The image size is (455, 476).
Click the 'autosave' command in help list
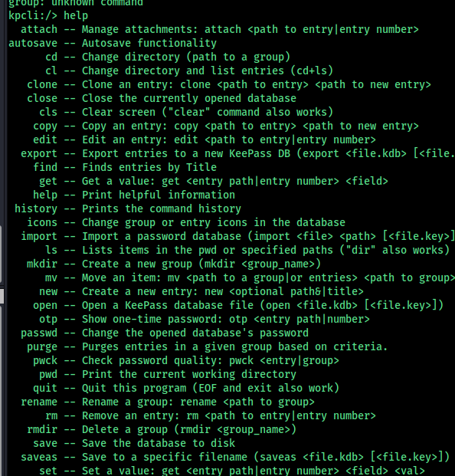coord(33,43)
